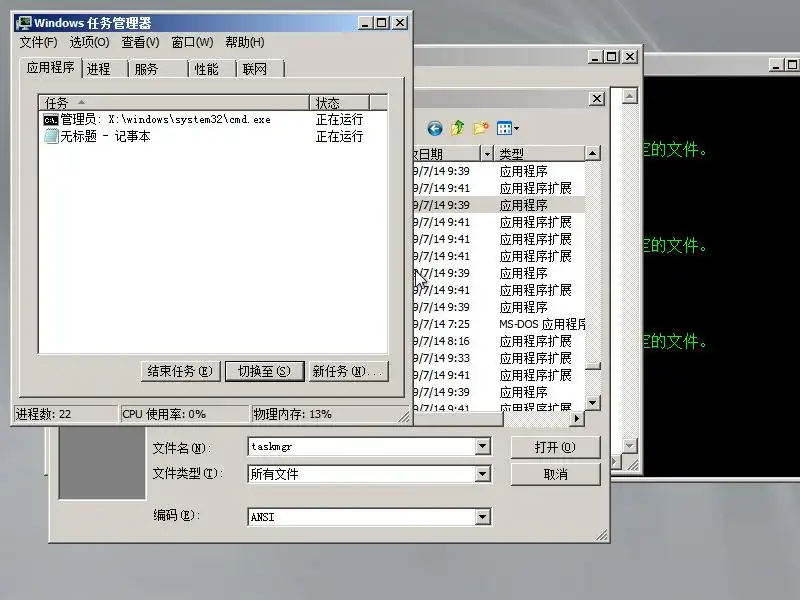Screen dimensions: 800x600
Task: Open the 选项(O) menu in Task Manager
Action: (x=89, y=42)
